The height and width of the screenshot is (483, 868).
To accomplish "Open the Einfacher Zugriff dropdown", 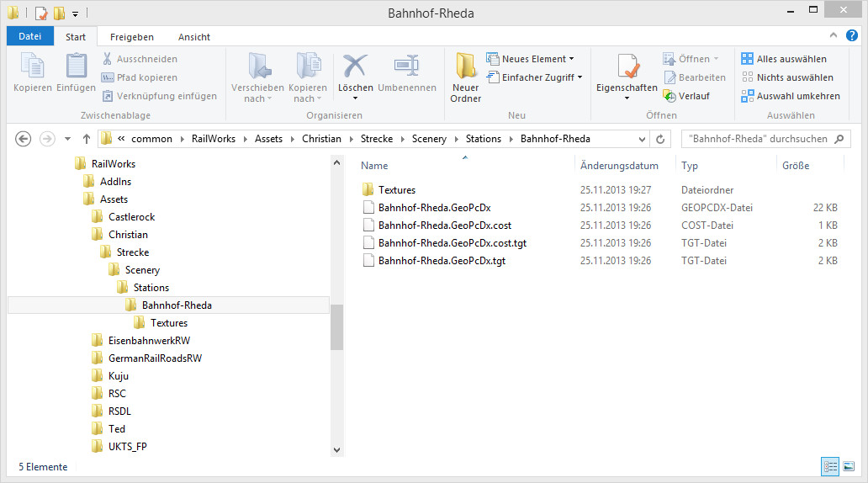I will 535,77.
